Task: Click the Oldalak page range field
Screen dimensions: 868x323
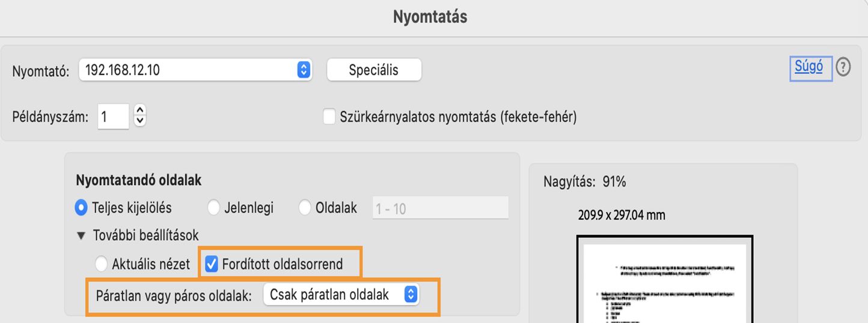Action: 440,208
